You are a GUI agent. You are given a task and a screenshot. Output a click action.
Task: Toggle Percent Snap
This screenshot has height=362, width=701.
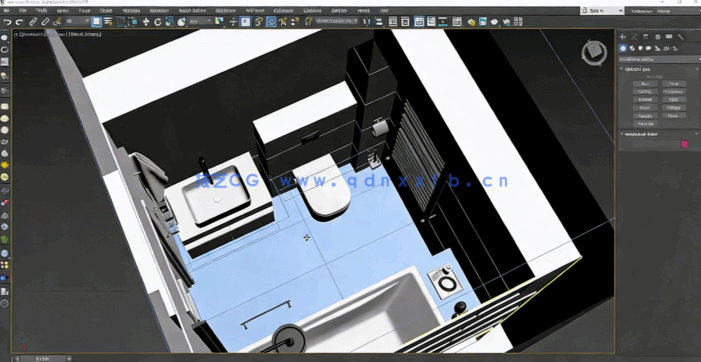tap(283, 21)
